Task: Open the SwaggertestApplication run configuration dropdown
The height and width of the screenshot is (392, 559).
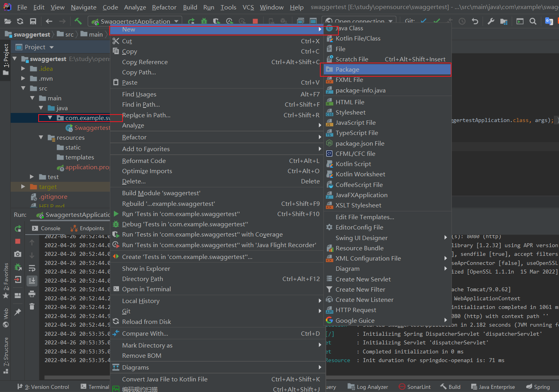Action: 135,21
